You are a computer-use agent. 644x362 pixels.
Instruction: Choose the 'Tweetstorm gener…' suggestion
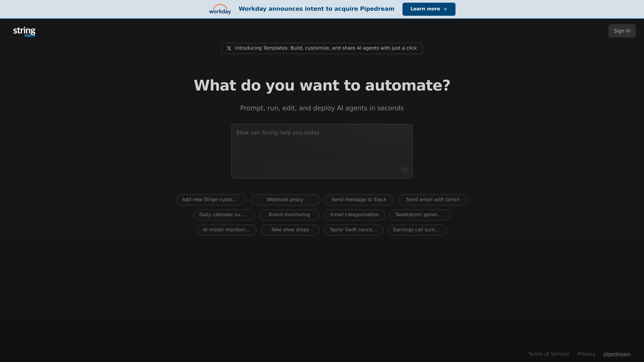point(419,215)
